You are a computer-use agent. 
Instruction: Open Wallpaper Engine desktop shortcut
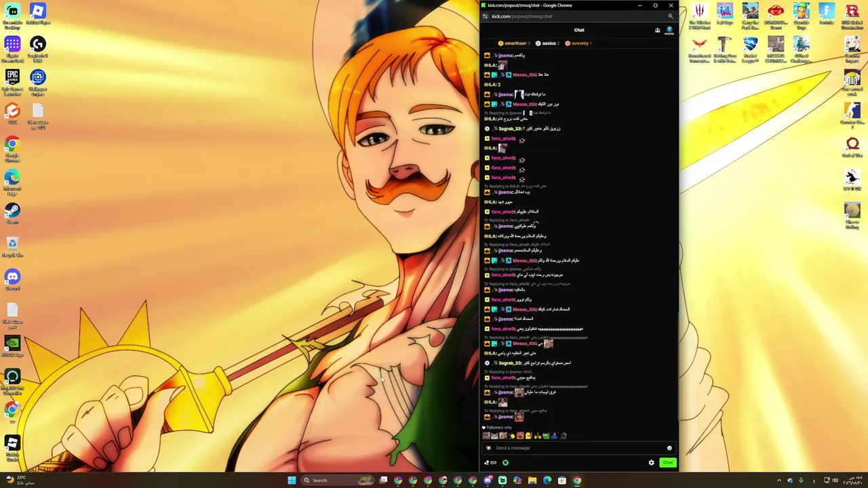(38, 83)
